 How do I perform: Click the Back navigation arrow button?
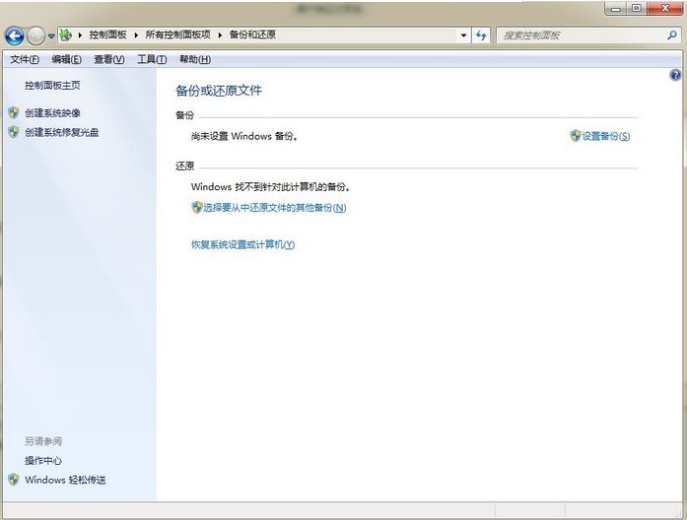click(x=14, y=36)
